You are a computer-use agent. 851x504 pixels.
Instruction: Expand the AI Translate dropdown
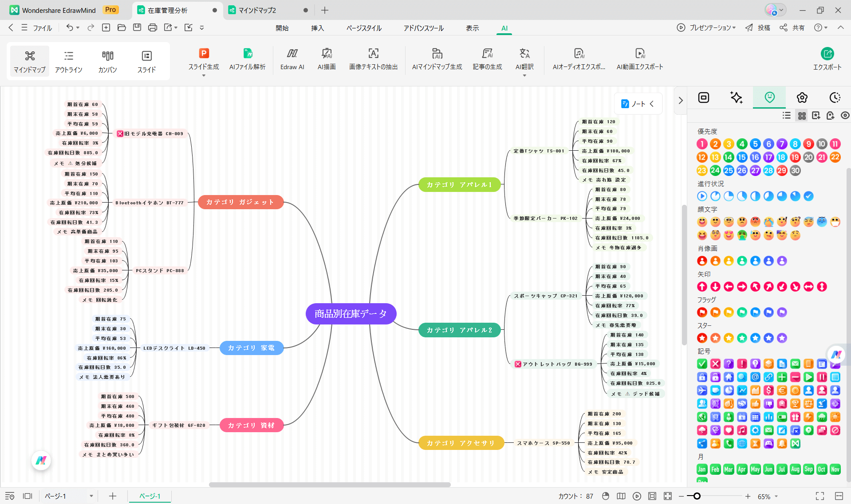point(524,76)
